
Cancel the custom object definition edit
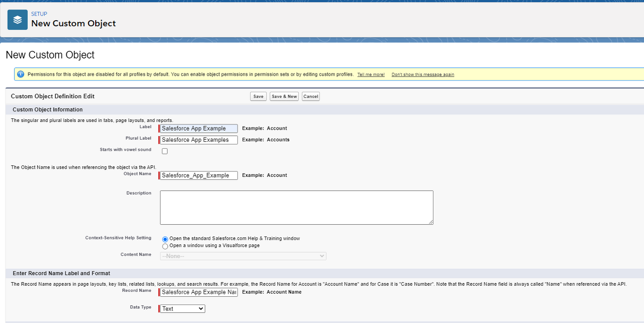311,96
